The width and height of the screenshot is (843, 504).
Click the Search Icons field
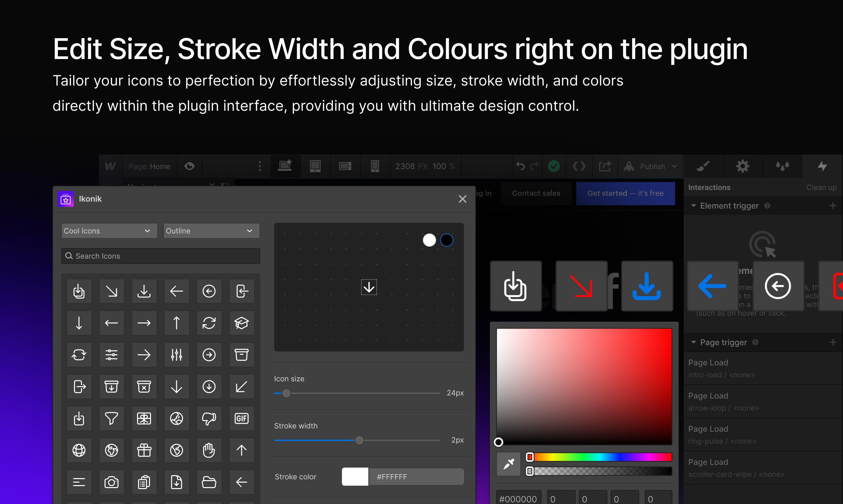coord(160,256)
